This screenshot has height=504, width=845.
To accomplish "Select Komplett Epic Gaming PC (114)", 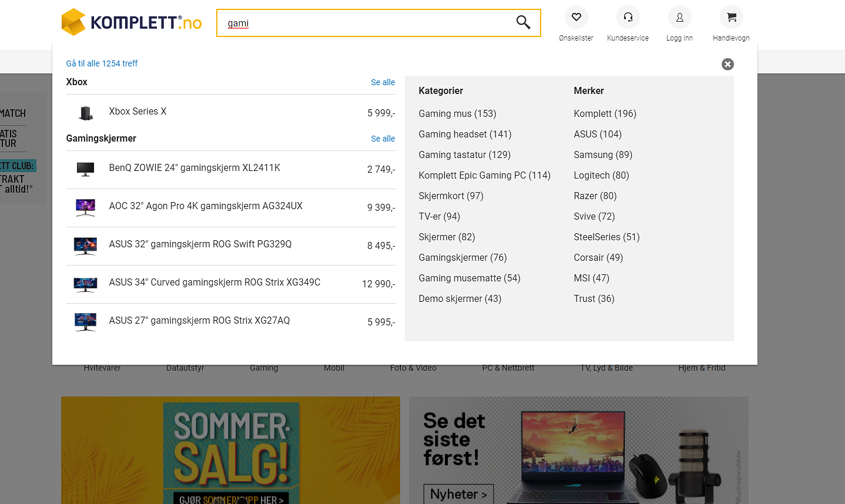I will tap(484, 175).
